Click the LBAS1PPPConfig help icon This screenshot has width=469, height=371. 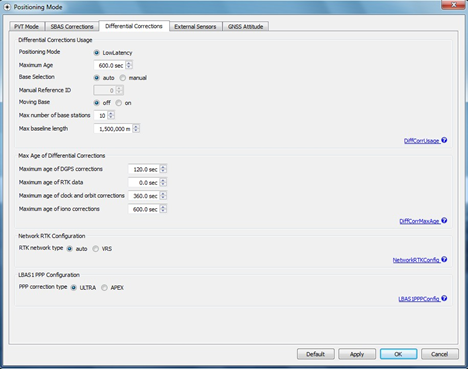click(x=444, y=298)
